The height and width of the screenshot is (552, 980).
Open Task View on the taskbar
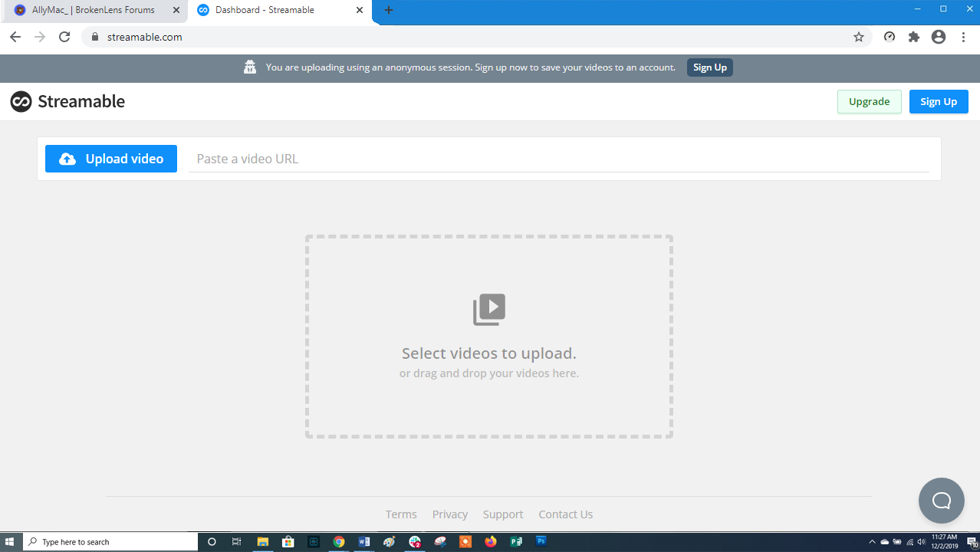[237, 541]
